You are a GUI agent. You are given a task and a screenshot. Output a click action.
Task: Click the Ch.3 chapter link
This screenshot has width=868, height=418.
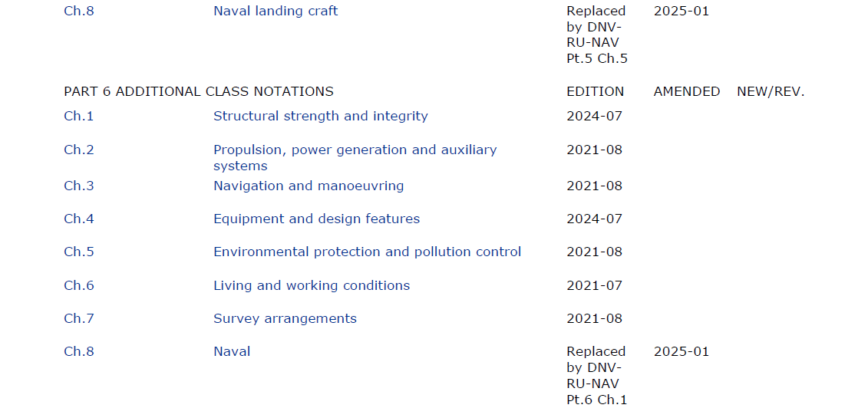point(78,186)
